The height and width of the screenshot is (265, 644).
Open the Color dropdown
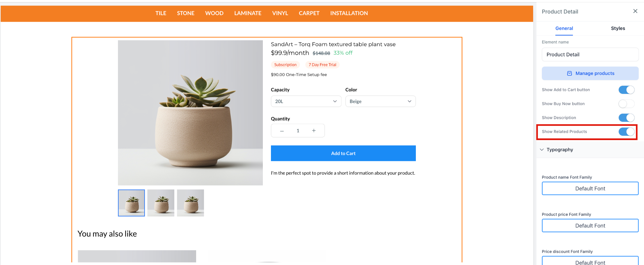(380, 101)
